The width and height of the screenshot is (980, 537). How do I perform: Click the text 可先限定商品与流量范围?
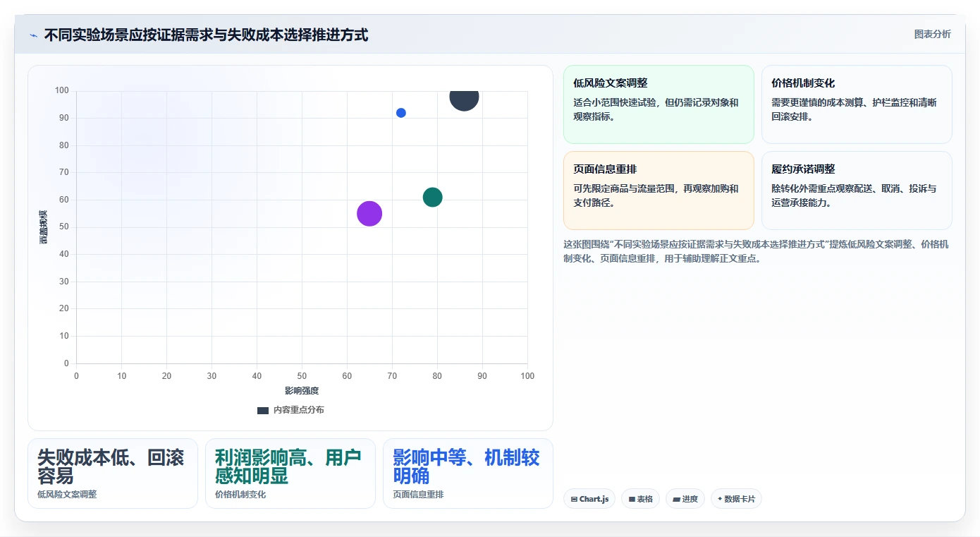[624, 188]
